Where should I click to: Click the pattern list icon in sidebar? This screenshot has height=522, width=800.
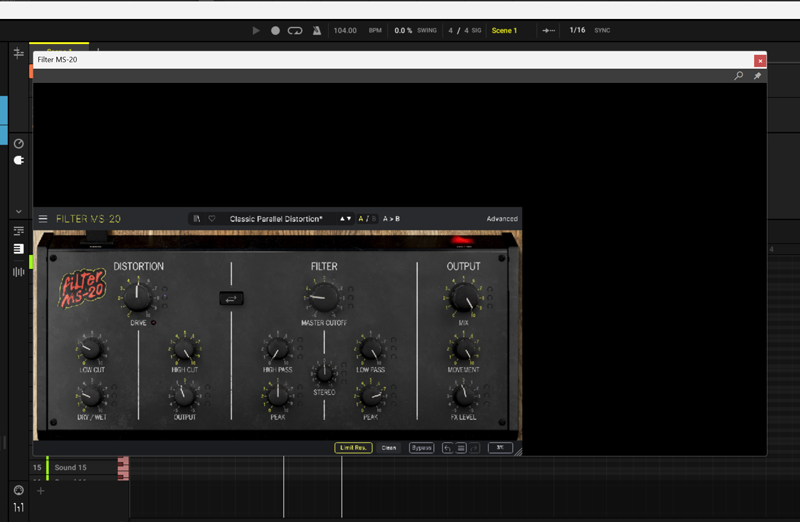(18, 248)
